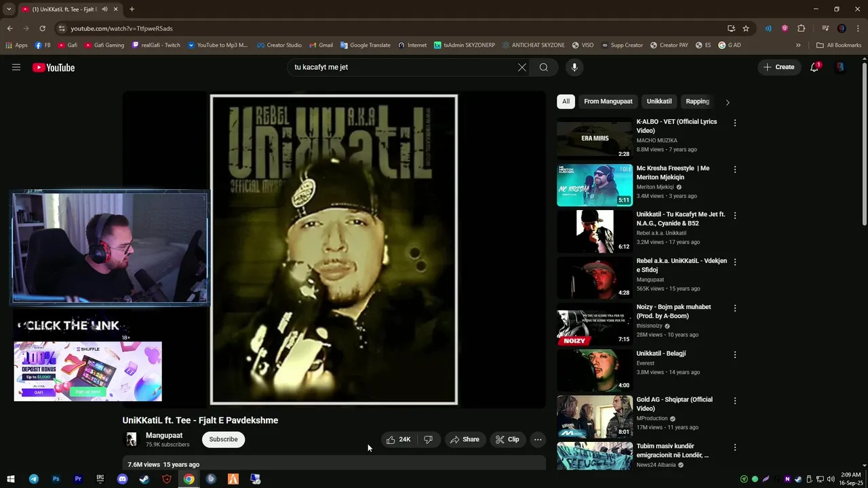Go to YouTube home via logo

54,67
